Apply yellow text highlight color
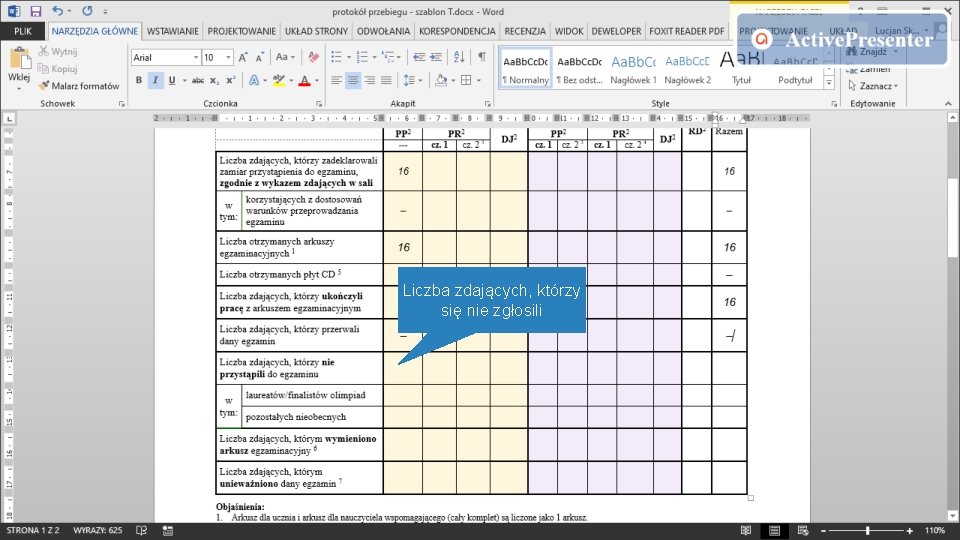 coord(279,80)
